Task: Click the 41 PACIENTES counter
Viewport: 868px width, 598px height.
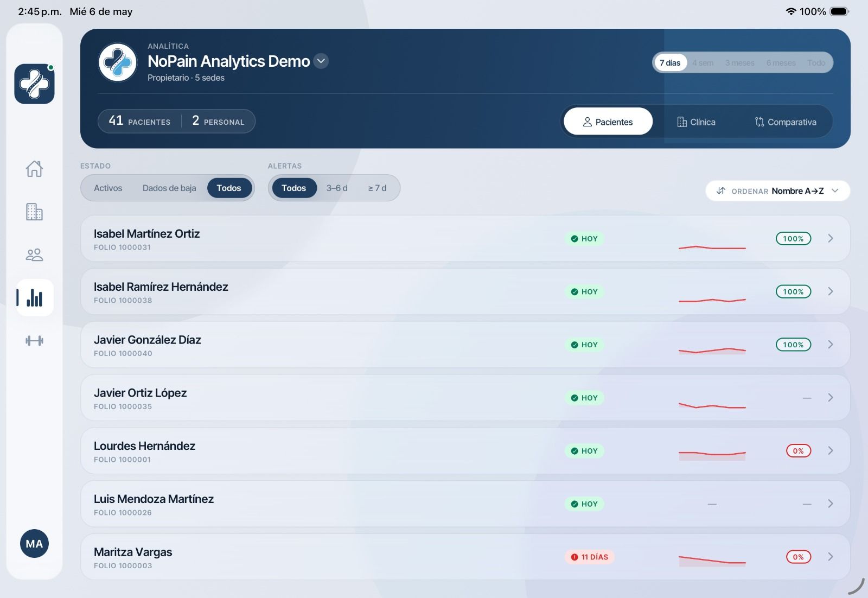Action: [x=139, y=121]
